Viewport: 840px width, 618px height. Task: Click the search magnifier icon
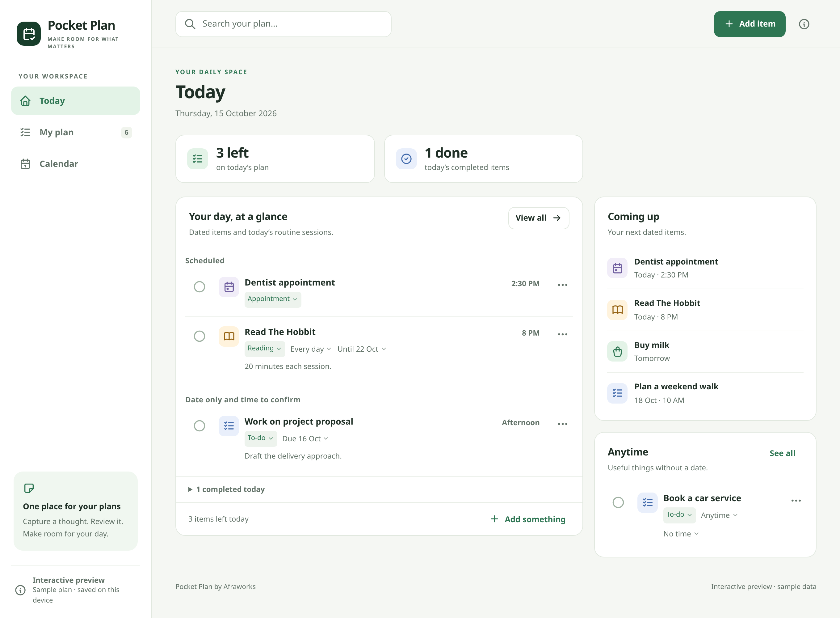click(190, 24)
